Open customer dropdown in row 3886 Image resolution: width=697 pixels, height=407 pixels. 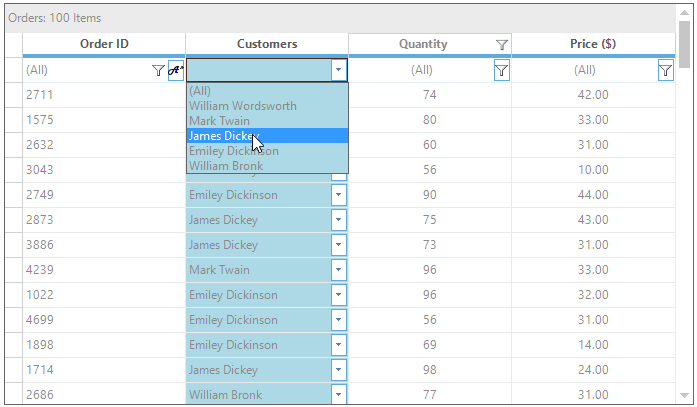click(339, 245)
